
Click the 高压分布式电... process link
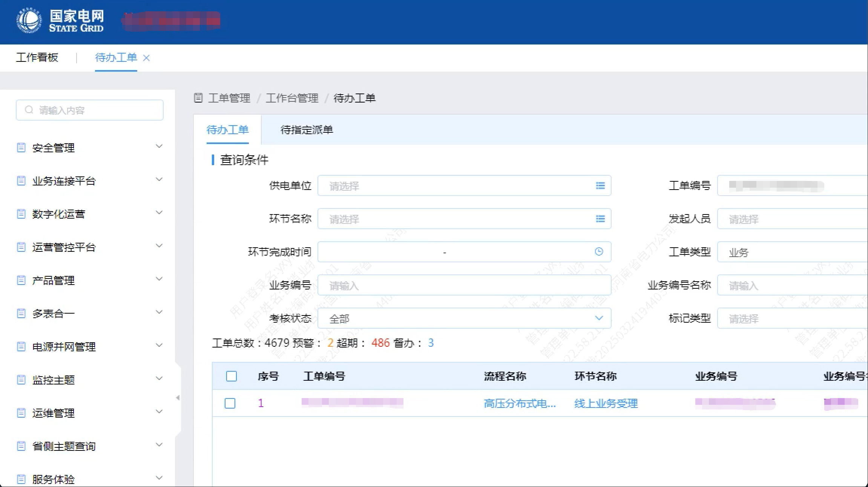(520, 403)
